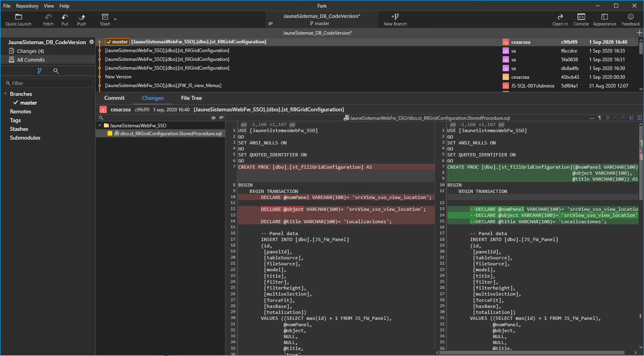The height and width of the screenshot is (356, 644).
Task: Open the Stash dropdown arrow
Action: click(115, 19)
